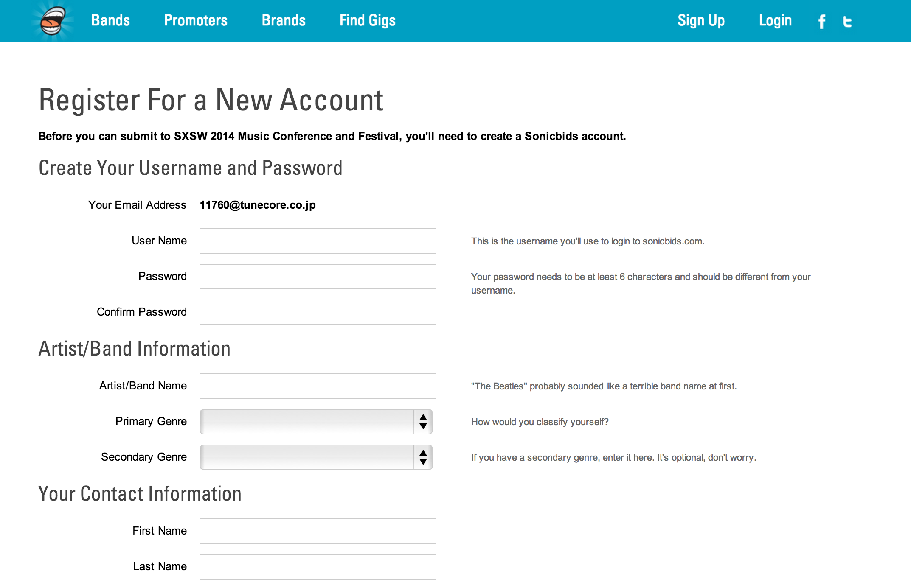
Task: Select the Confirm Password field
Action: [x=318, y=312]
